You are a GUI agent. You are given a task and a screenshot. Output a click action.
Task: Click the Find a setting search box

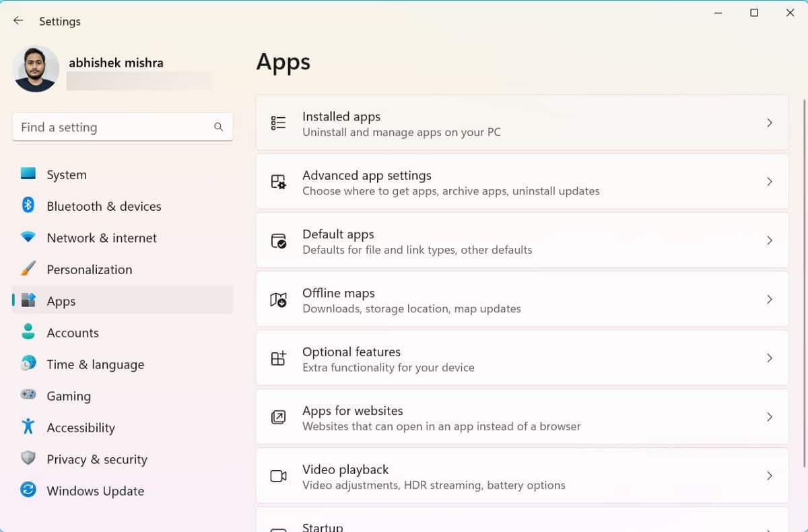click(114, 127)
